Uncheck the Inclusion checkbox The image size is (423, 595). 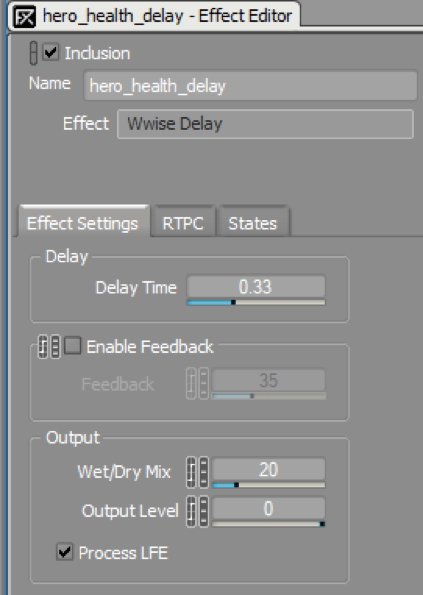pyautogui.click(x=51, y=52)
